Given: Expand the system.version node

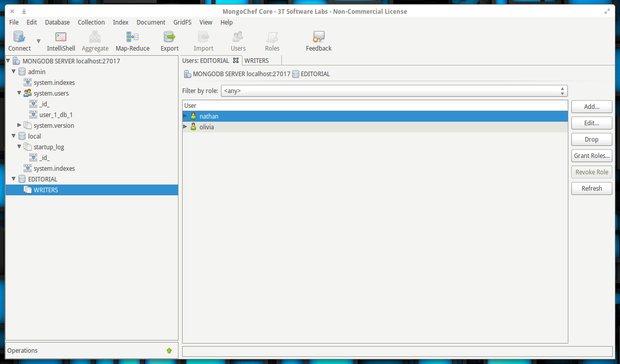Looking at the screenshot, I should click(x=19, y=125).
